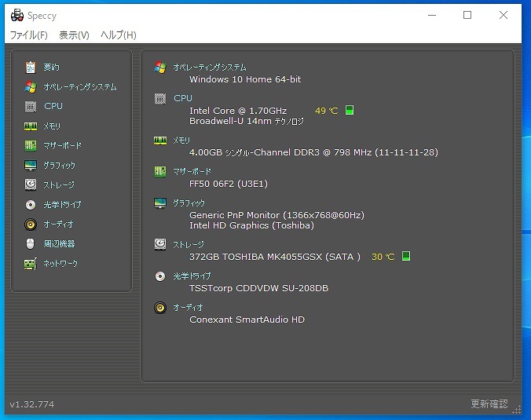This screenshot has height=420, width=531.
Task: Click Intel Core @ 1.70GHz text
Action: pos(238,111)
